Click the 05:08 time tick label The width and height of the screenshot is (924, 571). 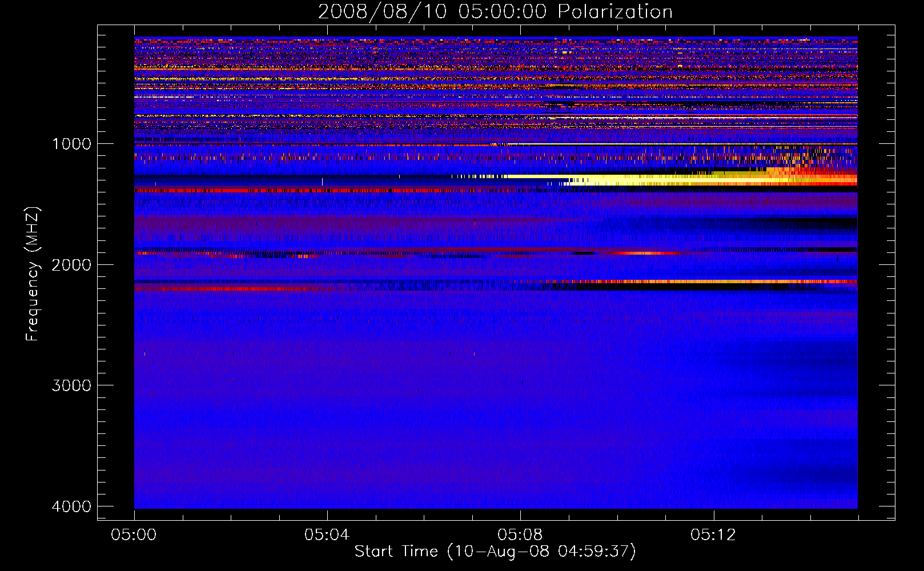tap(520, 535)
